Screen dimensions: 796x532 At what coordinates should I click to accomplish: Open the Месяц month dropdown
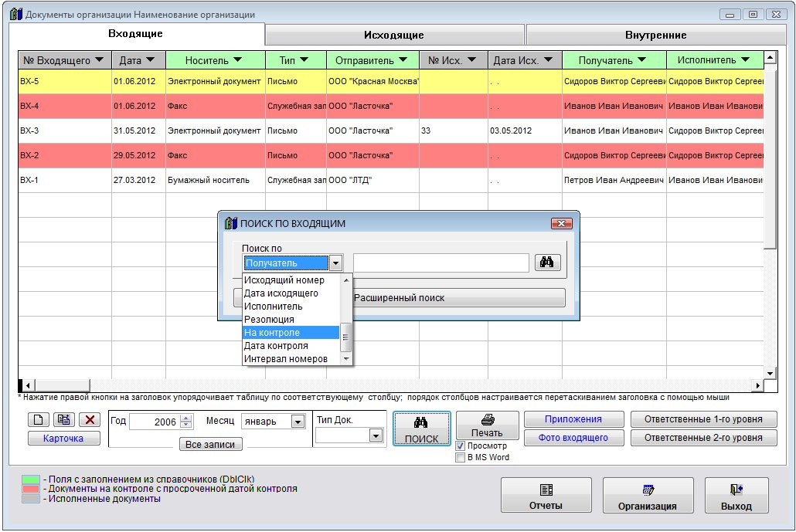coord(298,422)
